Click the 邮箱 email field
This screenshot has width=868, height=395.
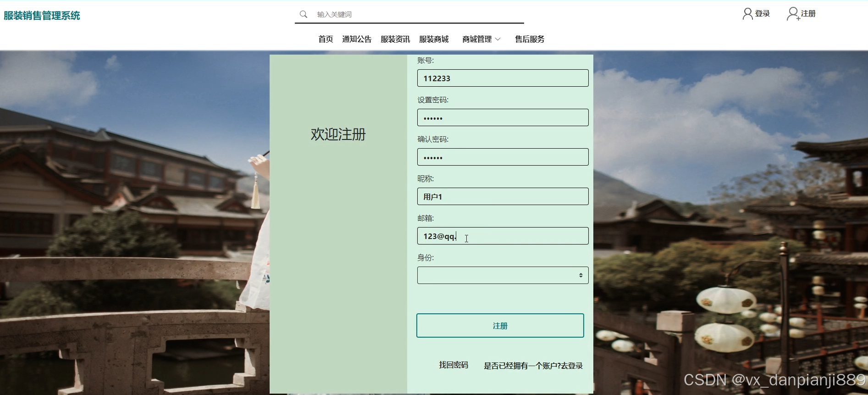click(503, 236)
